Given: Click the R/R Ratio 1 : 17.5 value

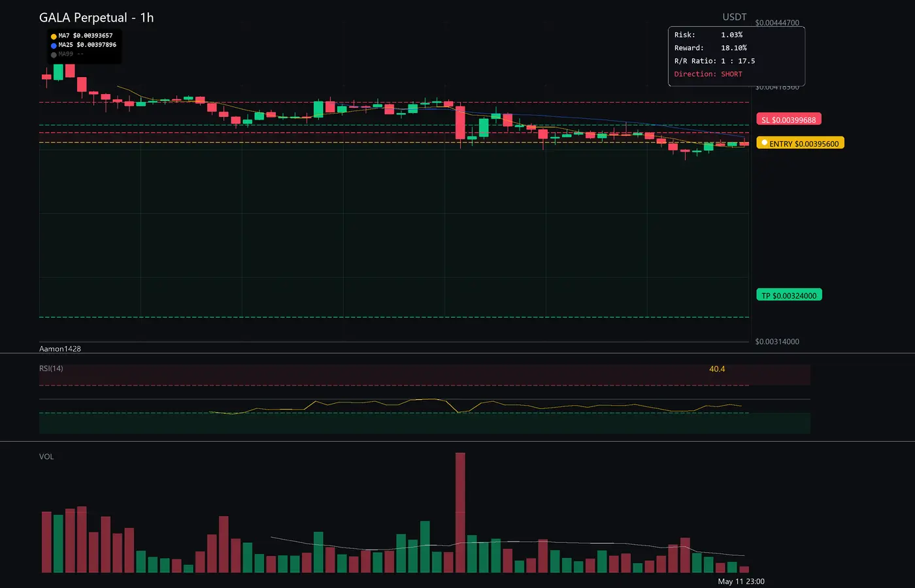Looking at the screenshot, I should point(738,61).
